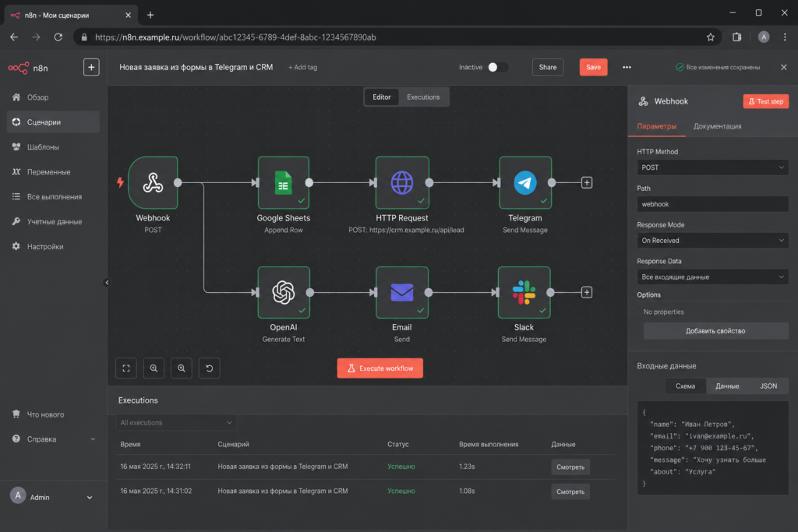
Task: Open Настройки in the sidebar
Action: point(53,247)
